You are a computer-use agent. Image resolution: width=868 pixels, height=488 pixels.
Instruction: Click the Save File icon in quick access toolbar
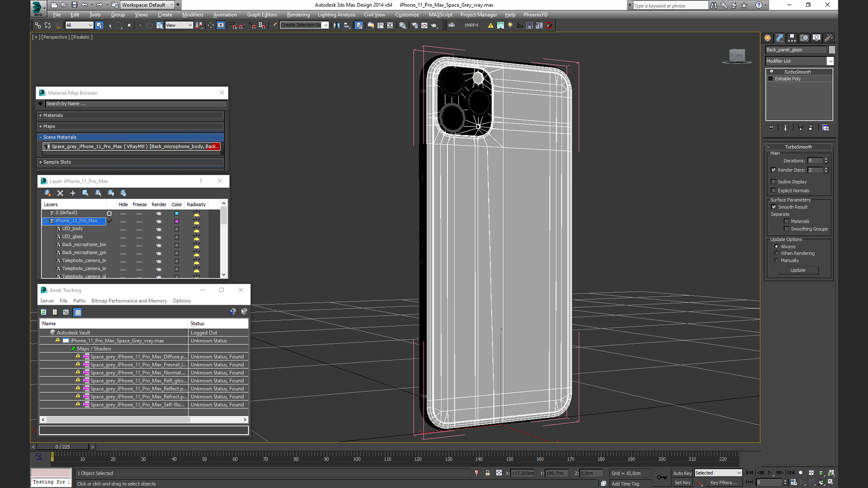[74, 5]
